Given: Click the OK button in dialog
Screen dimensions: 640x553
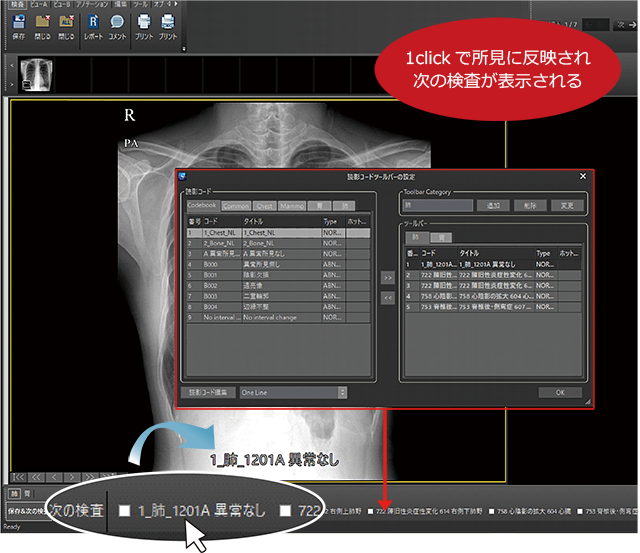Looking at the screenshot, I should [x=559, y=393].
